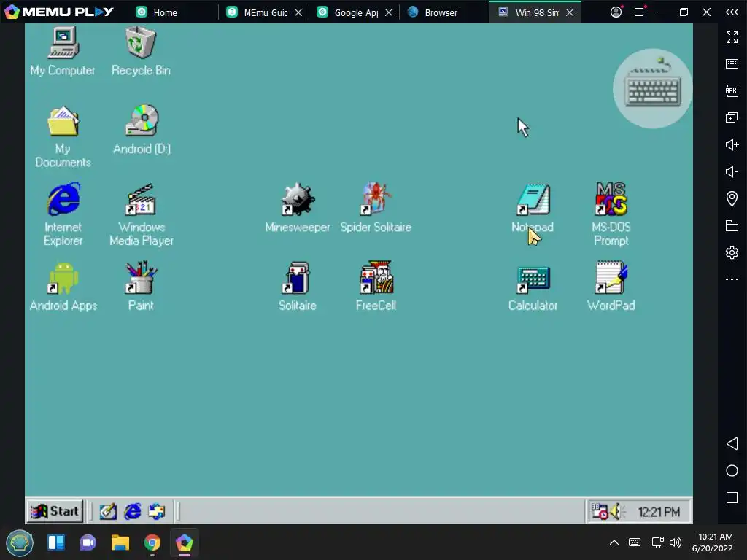Tap the Android Recents square button
This screenshot has height=560, width=747.
tap(732, 497)
